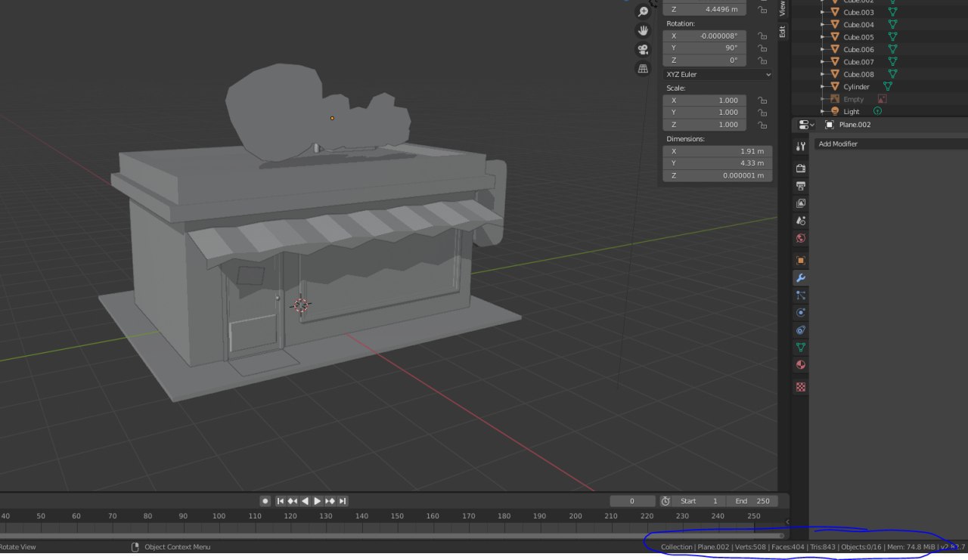Click light data icon beside Light
968x560 pixels.
(877, 111)
